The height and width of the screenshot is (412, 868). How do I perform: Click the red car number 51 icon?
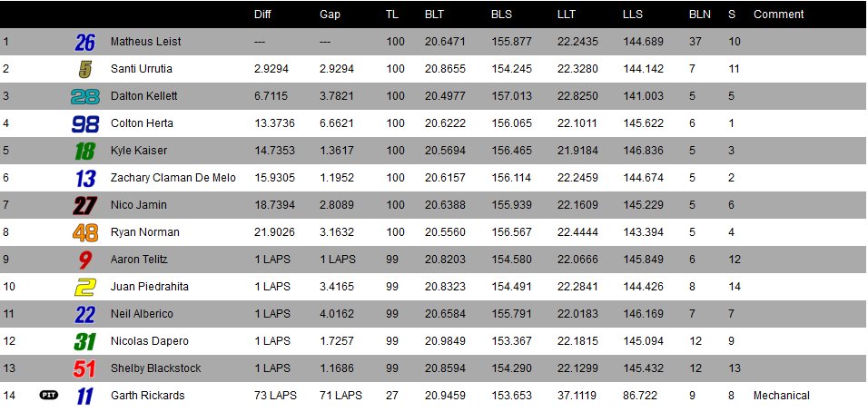(x=84, y=368)
